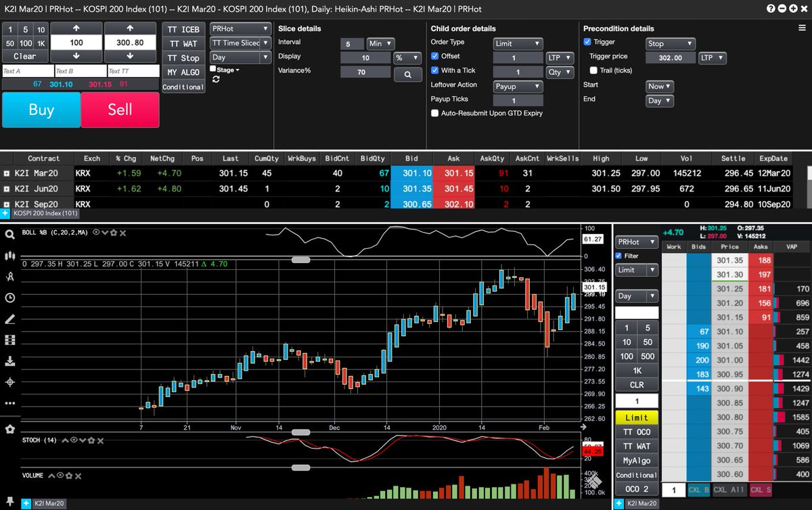Click the search button beside Variance%
Image resolution: width=812 pixels, height=510 pixels.
(408, 74)
